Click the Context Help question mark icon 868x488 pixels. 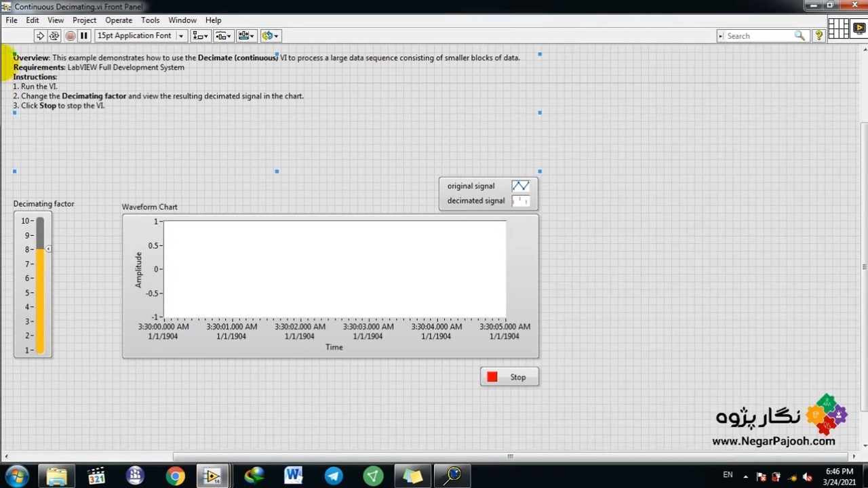click(818, 36)
